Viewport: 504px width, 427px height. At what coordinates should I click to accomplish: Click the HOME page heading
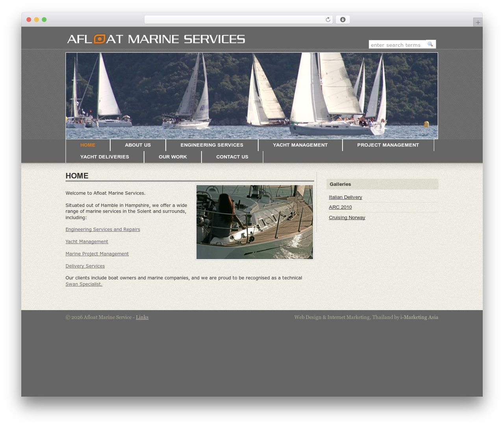click(77, 176)
